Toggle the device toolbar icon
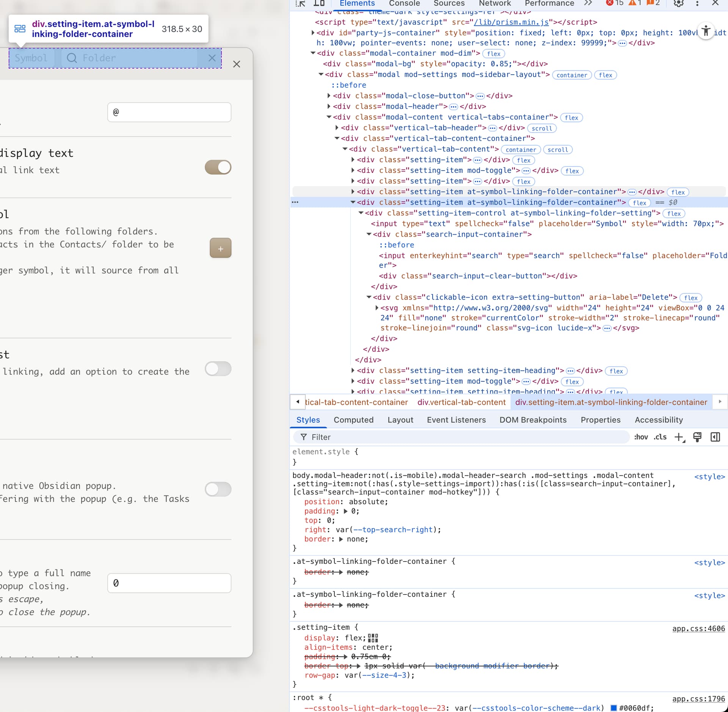728x712 pixels. coord(319,3)
